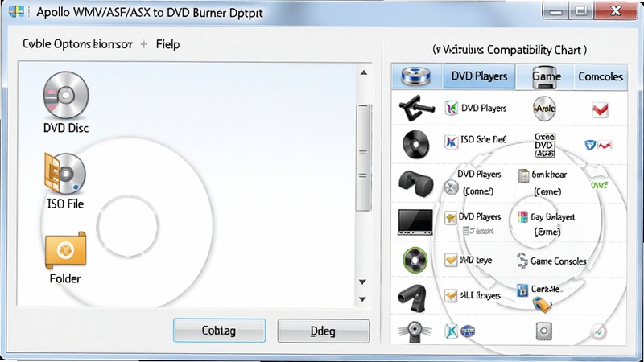This screenshot has width=644, height=362.
Task: Click the Gay Liwlayert label
Action: (553, 217)
